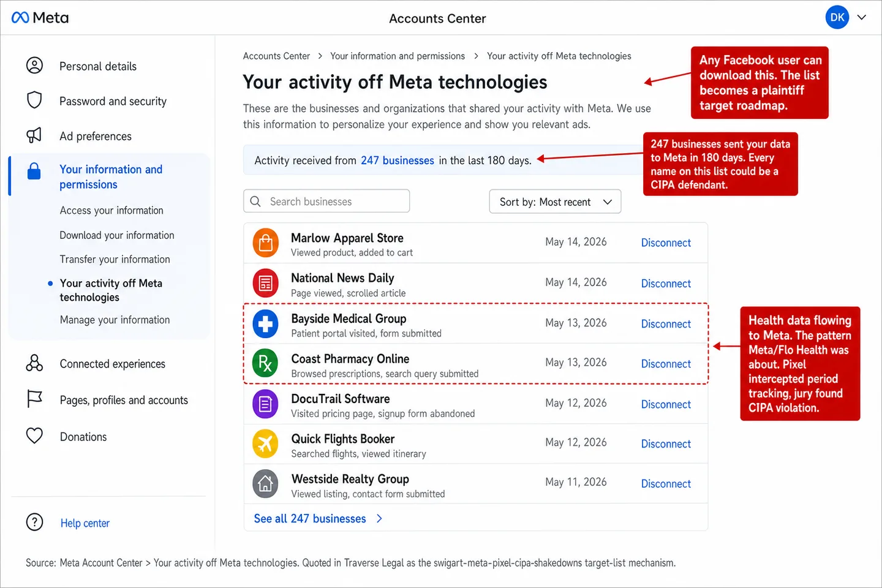Click the National News Daily newspaper icon
The height and width of the screenshot is (588, 882).
click(266, 283)
